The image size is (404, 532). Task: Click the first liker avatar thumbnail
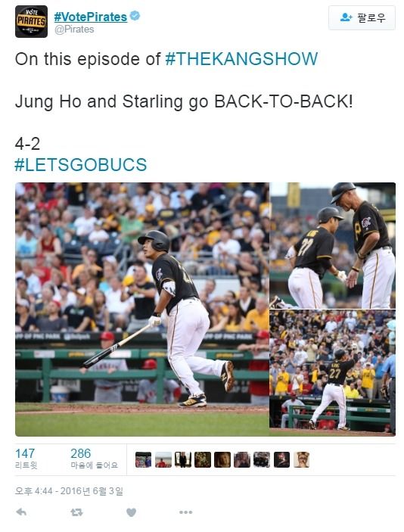(143, 460)
